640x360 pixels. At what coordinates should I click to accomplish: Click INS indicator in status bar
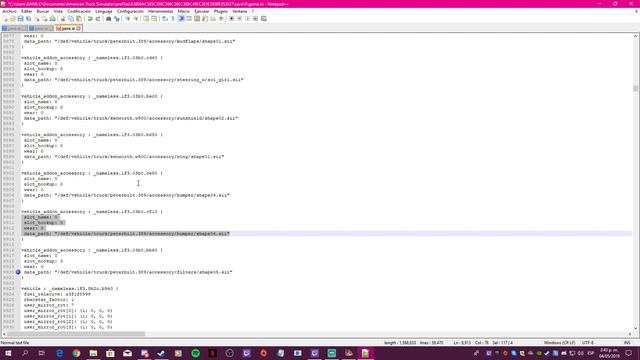627,343
